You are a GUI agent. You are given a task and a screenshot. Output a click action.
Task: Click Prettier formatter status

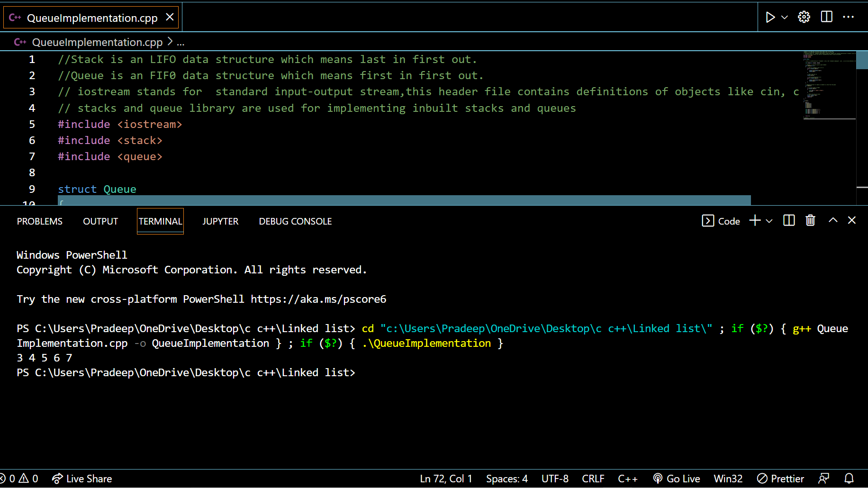(780, 479)
